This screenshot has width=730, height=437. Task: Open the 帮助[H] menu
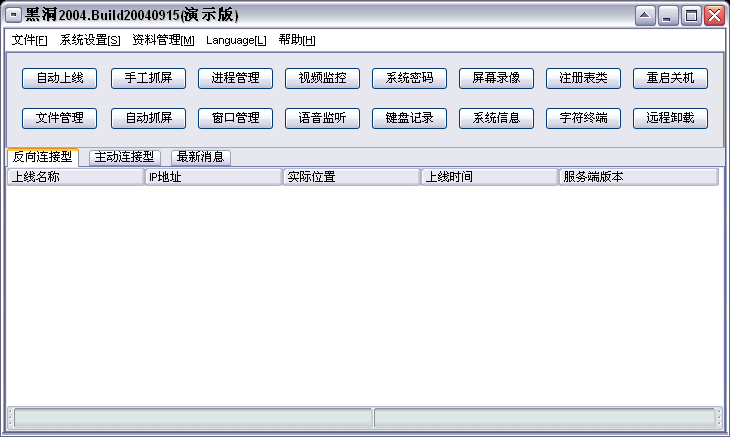pyautogui.click(x=297, y=40)
